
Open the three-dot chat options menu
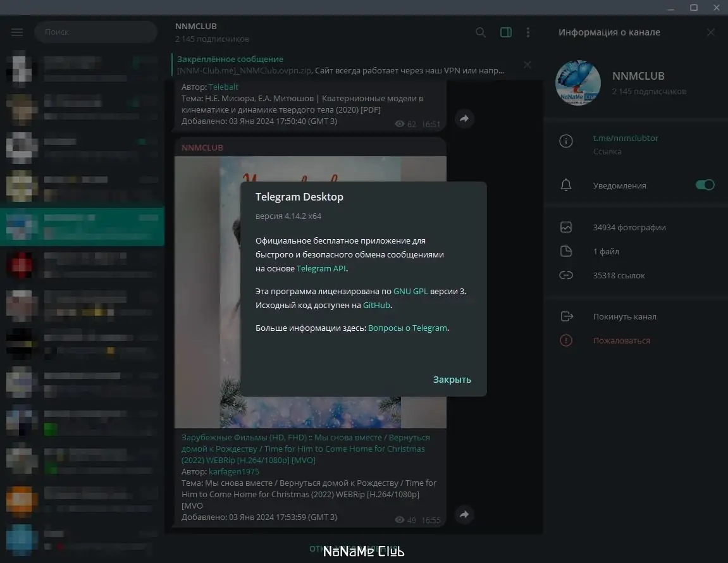528,32
